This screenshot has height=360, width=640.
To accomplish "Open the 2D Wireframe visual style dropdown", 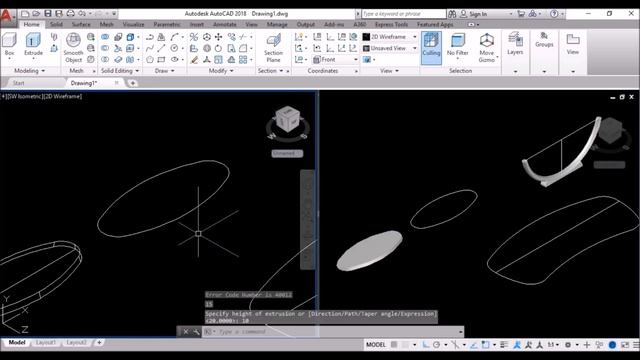I will pyautogui.click(x=390, y=37).
